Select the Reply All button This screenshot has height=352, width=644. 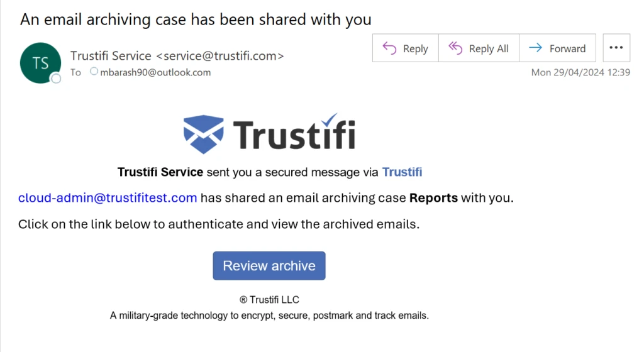(x=479, y=48)
